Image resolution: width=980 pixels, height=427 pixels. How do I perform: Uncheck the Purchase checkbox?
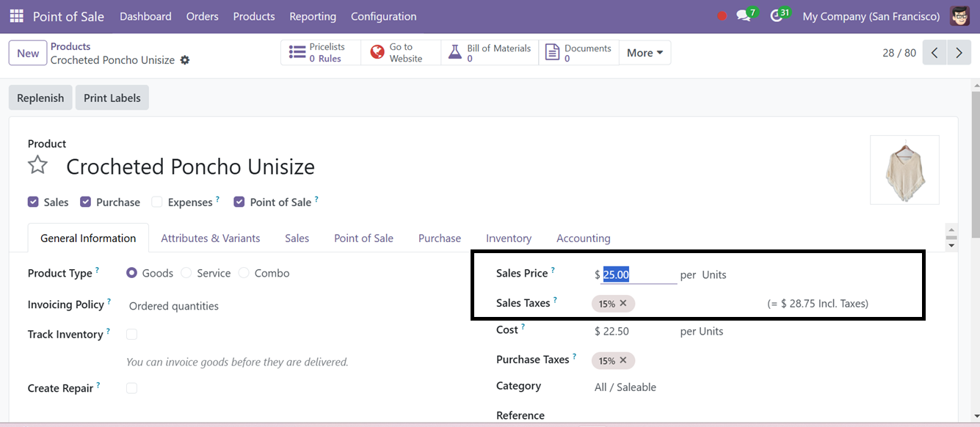click(x=85, y=202)
